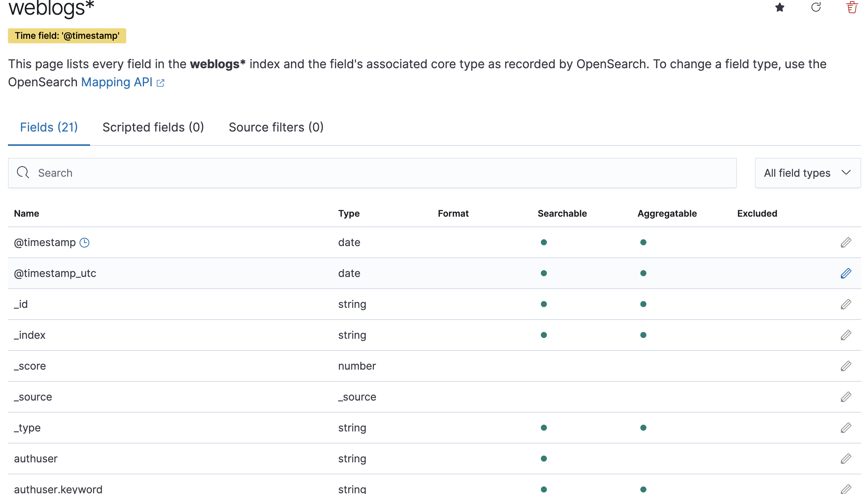
Task: Edit the _index field pencil icon
Action: pos(846,335)
